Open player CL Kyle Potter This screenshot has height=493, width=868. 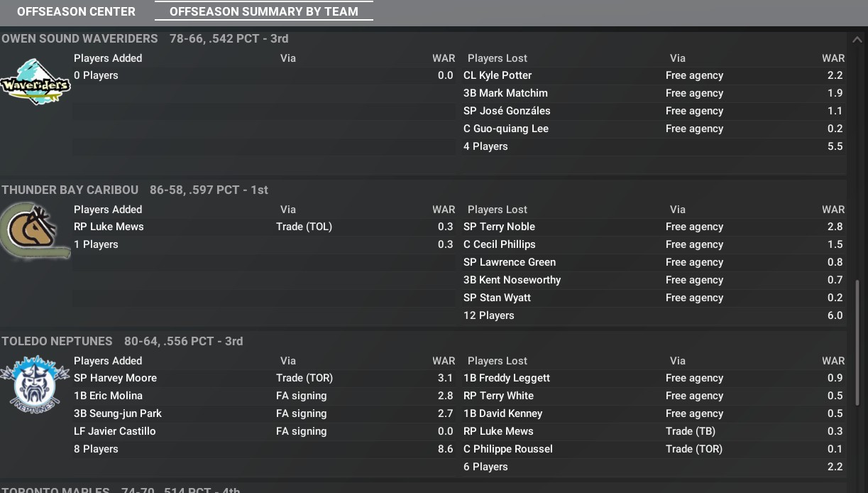(498, 75)
